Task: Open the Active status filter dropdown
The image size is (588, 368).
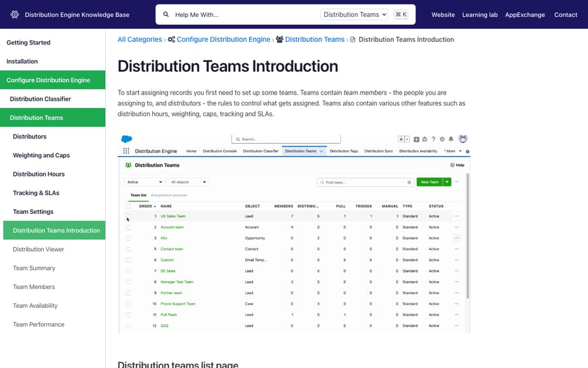Action: pos(145,182)
